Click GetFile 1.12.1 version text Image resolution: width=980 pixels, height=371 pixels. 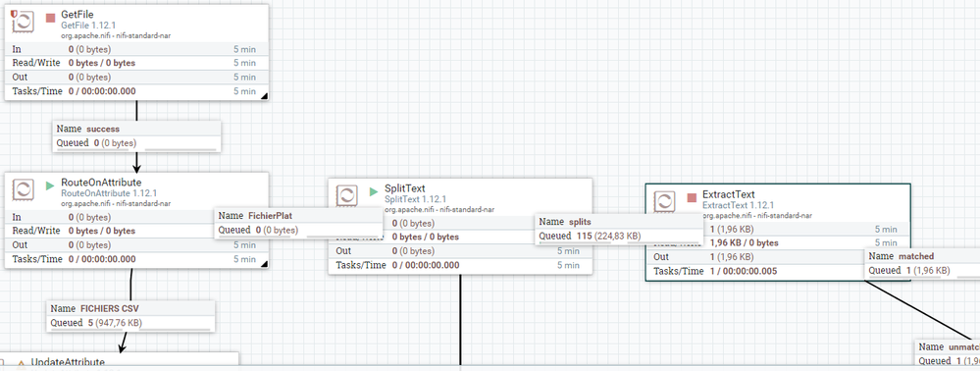[88, 26]
